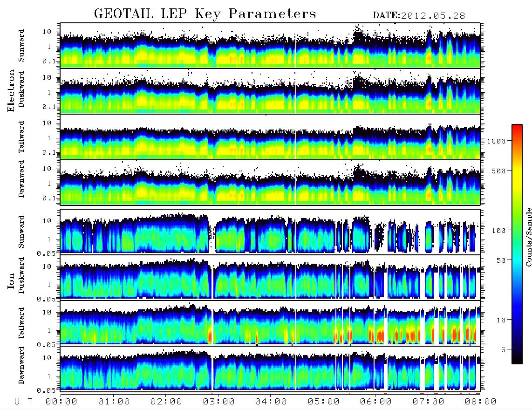The width and height of the screenshot is (532, 410).
Task: Click the 'DATE:2012.05.28' label
Action: pyautogui.click(x=419, y=16)
